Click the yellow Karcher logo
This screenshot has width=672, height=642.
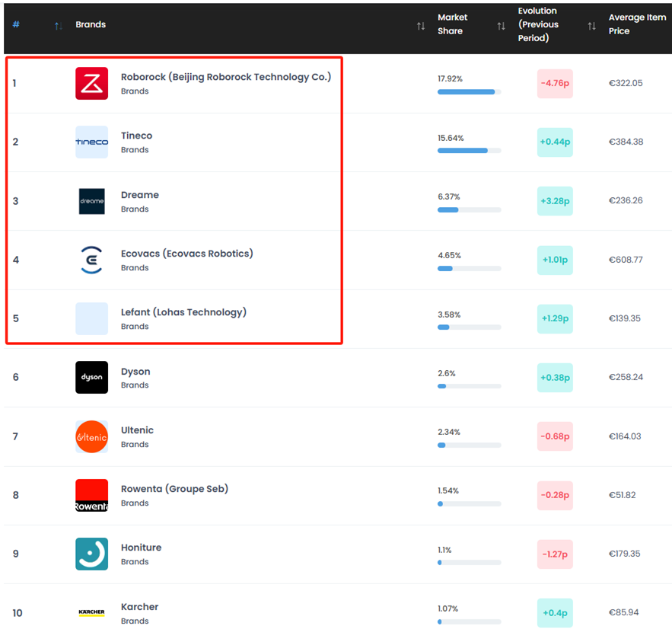pyautogui.click(x=91, y=613)
